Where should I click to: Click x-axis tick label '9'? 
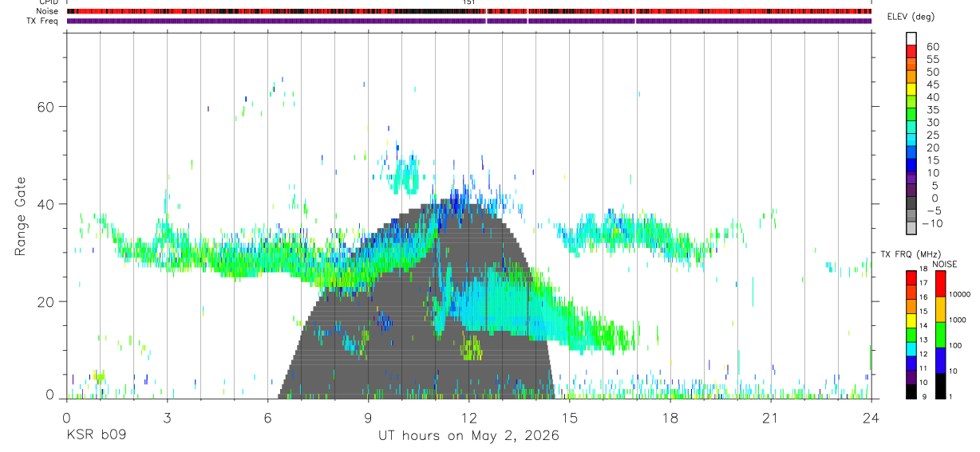[x=368, y=417]
